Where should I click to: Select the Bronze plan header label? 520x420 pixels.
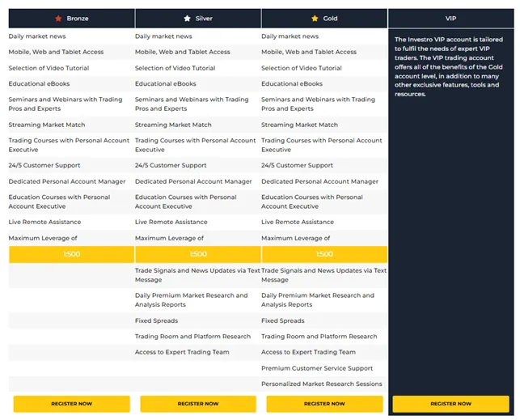[78, 18]
